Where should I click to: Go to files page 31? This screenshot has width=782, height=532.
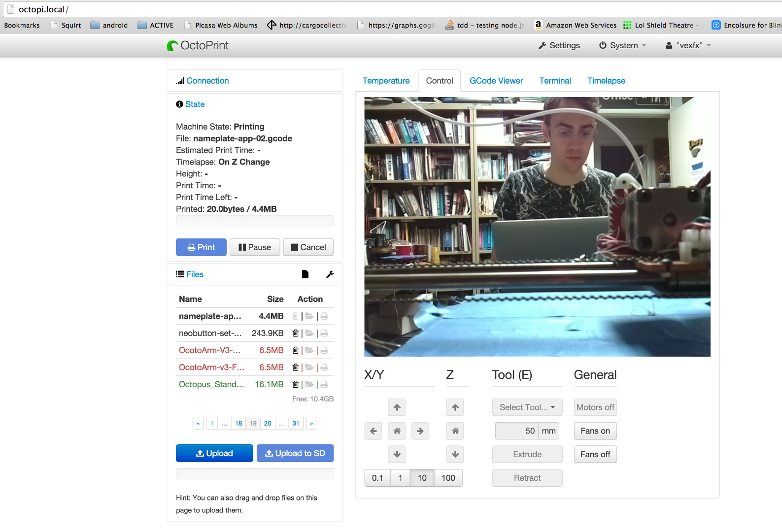[296, 423]
